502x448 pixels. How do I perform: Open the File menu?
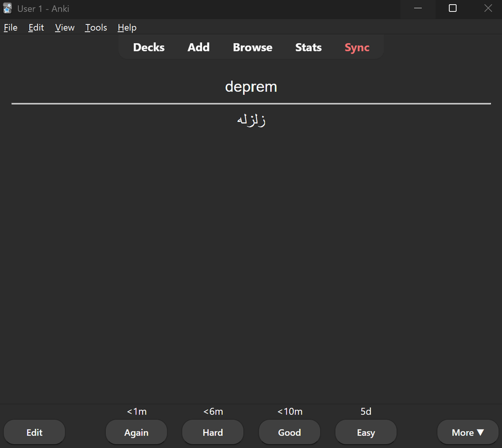pos(11,27)
